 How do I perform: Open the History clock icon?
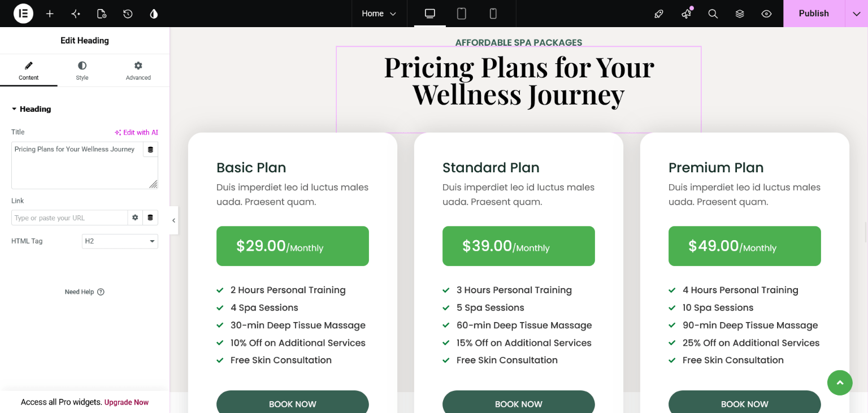(x=128, y=14)
